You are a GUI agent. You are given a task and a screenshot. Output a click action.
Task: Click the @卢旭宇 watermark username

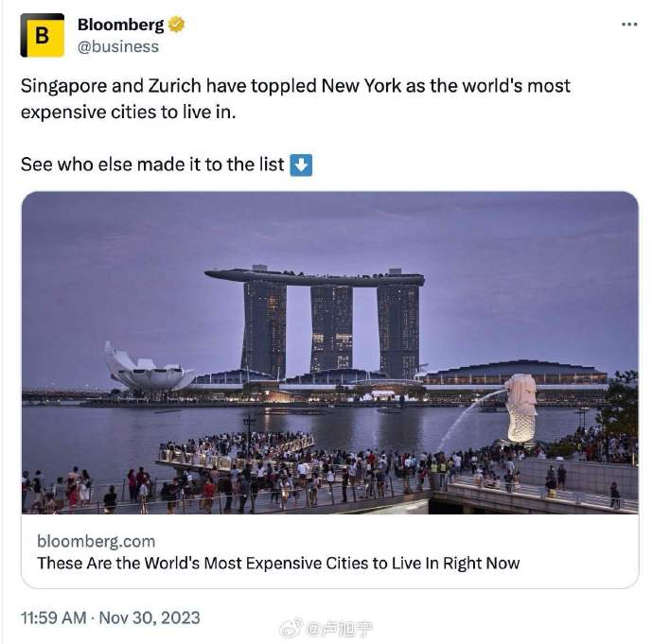tap(339, 629)
